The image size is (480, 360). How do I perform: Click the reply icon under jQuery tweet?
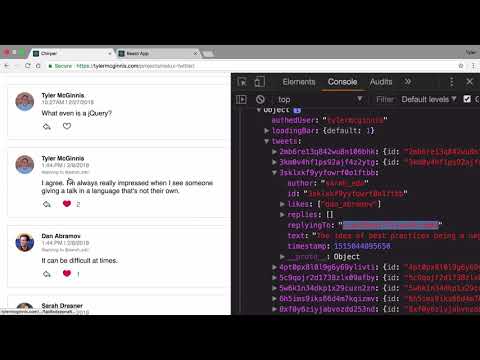47,126
